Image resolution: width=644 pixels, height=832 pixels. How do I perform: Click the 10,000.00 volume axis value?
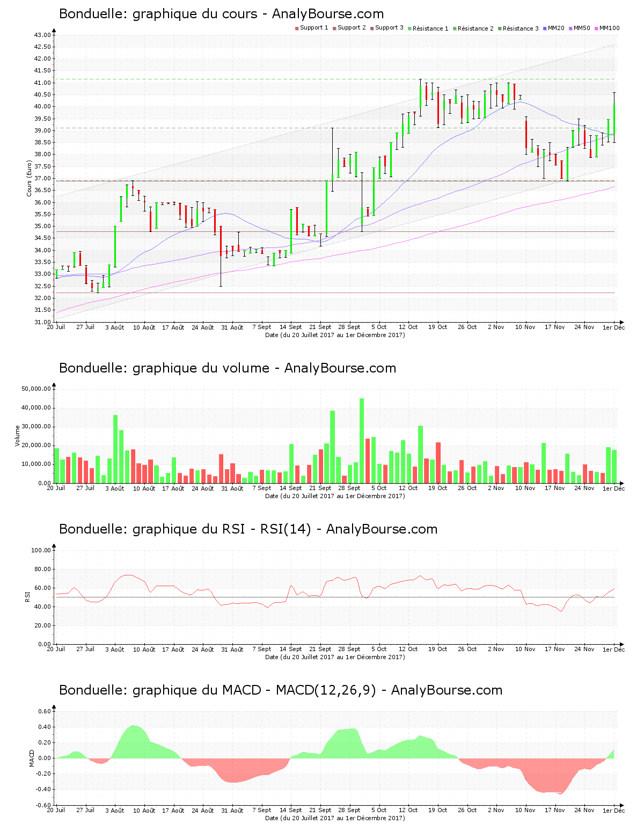(36, 464)
